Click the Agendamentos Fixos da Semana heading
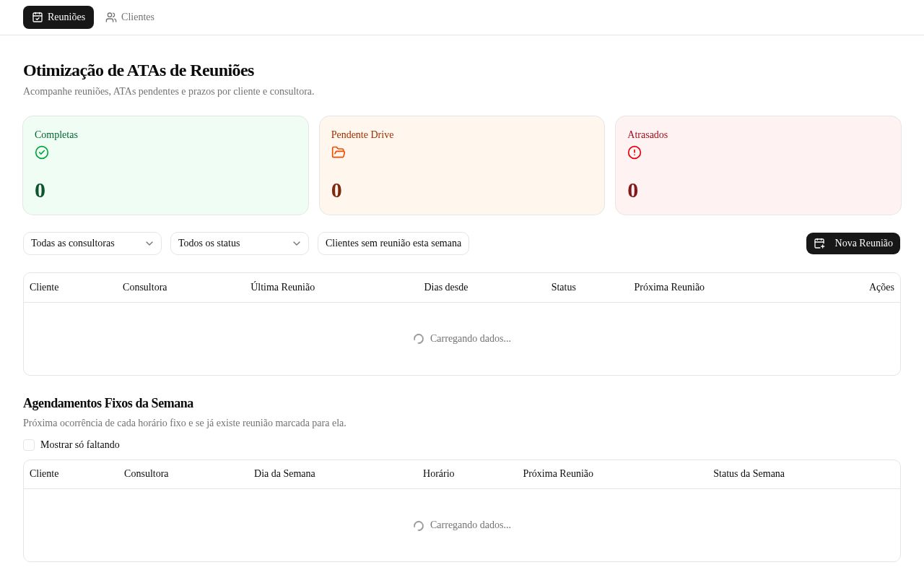Screen dimensions: 924x578 tap(108, 403)
